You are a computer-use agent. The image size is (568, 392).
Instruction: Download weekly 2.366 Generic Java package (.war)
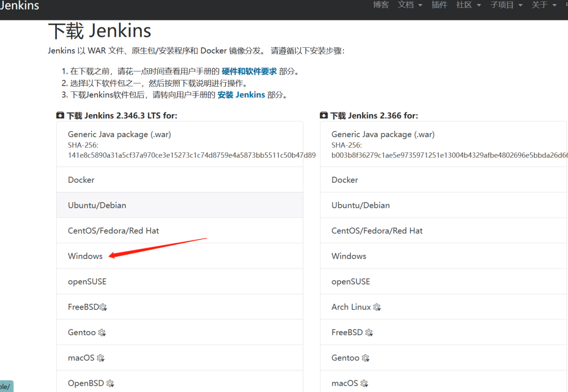click(444, 144)
